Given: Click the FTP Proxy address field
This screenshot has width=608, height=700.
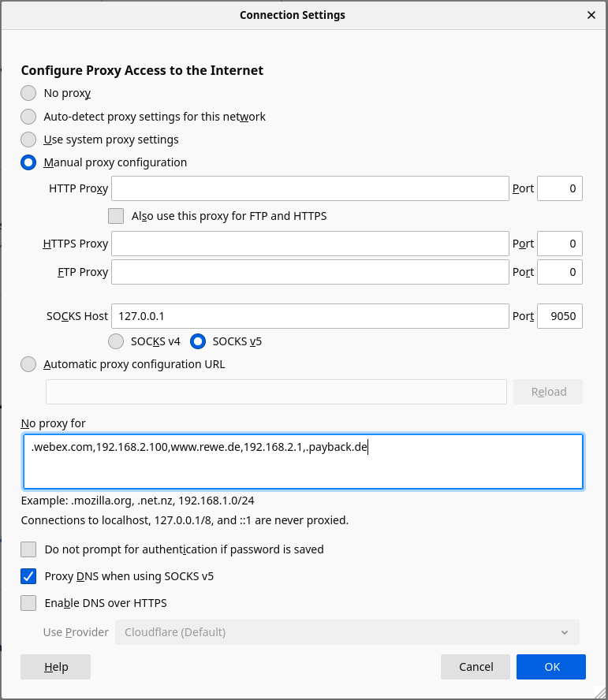Looking at the screenshot, I should pos(310,272).
